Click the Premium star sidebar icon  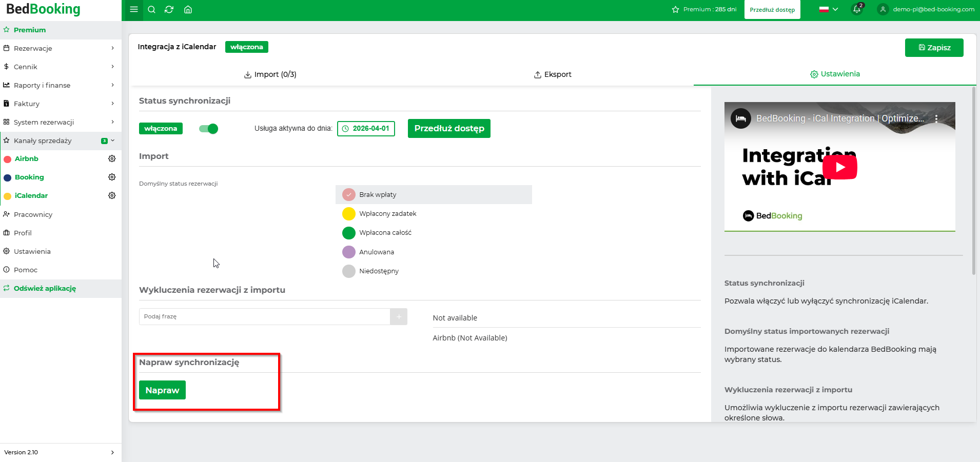point(7,30)
